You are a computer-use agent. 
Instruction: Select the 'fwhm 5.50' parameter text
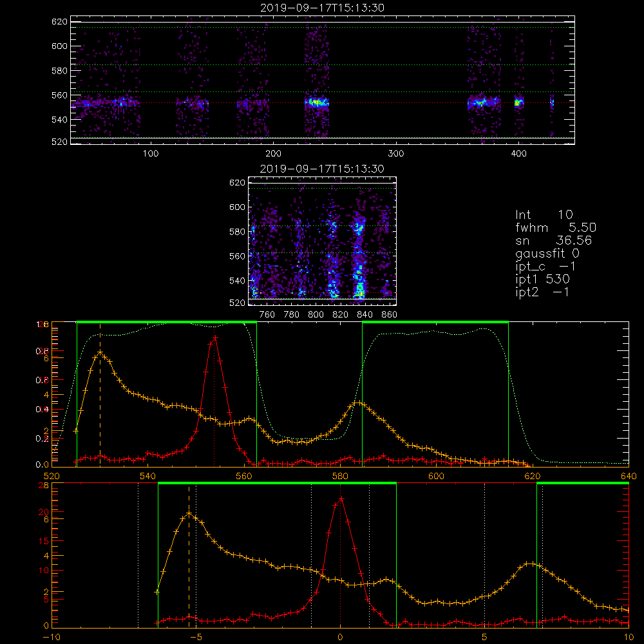(556, 227)
